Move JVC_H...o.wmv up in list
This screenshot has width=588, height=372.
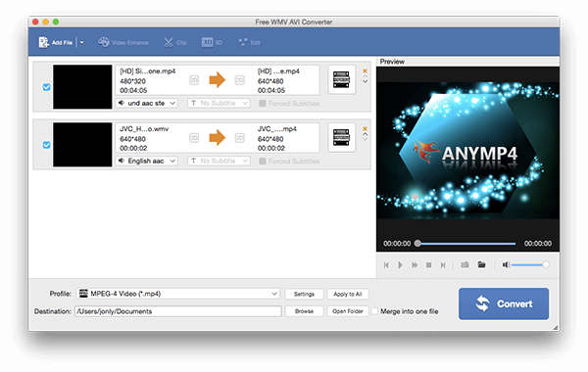click(x=365, y=134)
